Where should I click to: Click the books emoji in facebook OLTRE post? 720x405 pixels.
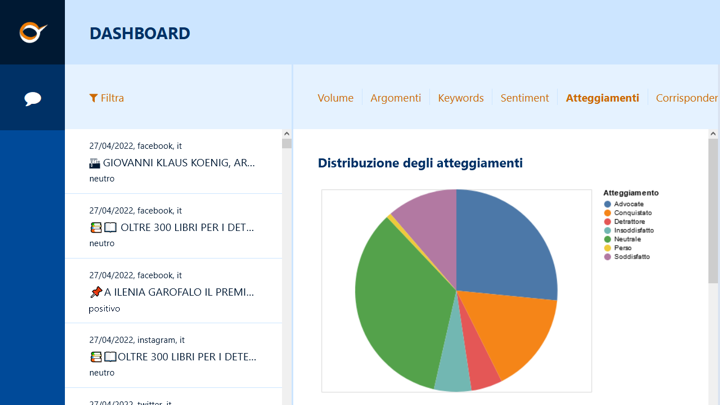tap(96, 227)
